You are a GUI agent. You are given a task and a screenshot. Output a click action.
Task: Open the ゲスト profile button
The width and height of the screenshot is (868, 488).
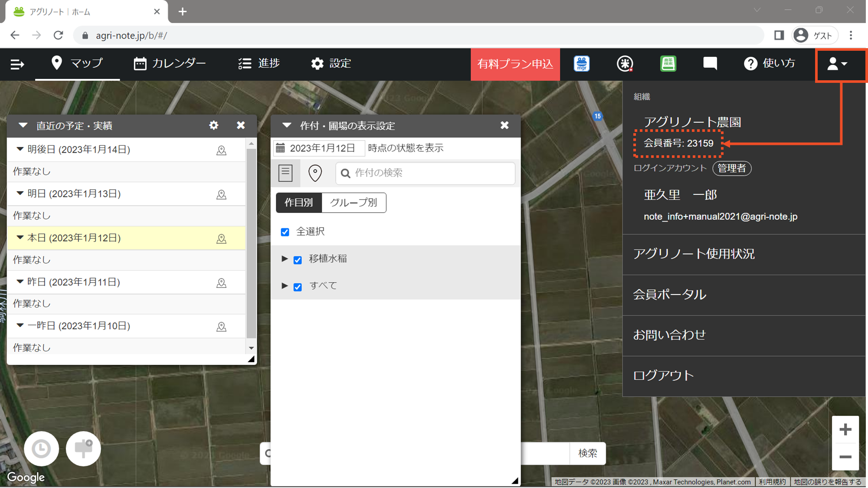coord(815,35)
